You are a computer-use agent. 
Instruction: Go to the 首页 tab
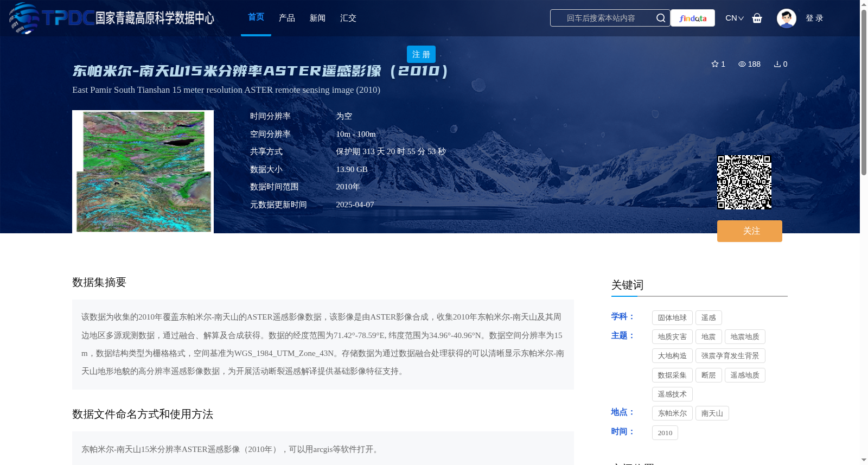[256, 17]
